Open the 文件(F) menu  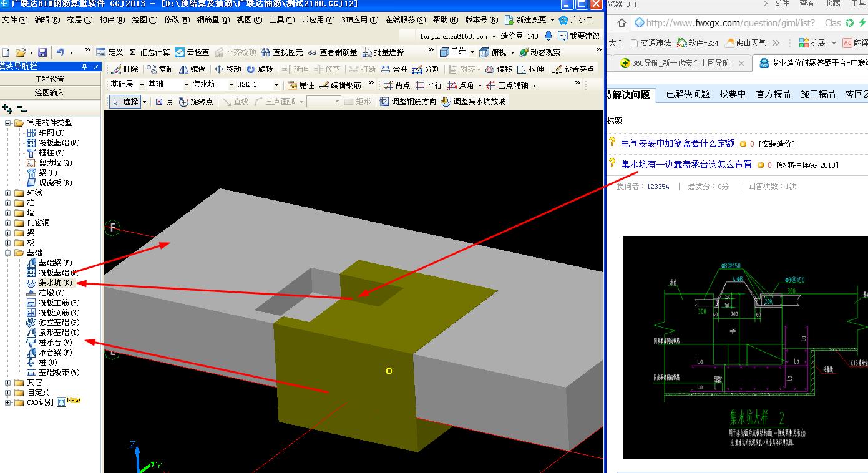(14, 20)
